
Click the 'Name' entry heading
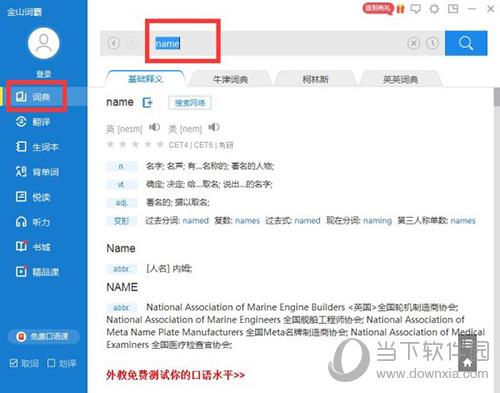(x=121, y=248)
